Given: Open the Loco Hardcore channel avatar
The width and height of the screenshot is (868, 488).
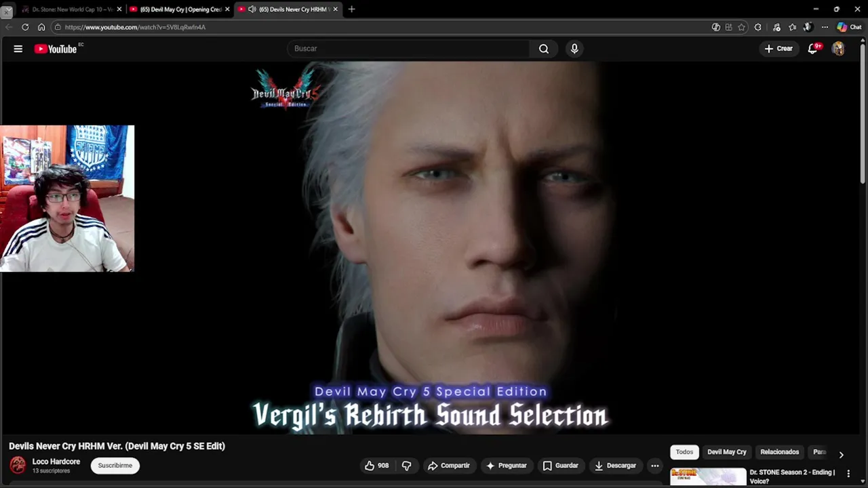Looking at the screenshot, I should point(18,465).
